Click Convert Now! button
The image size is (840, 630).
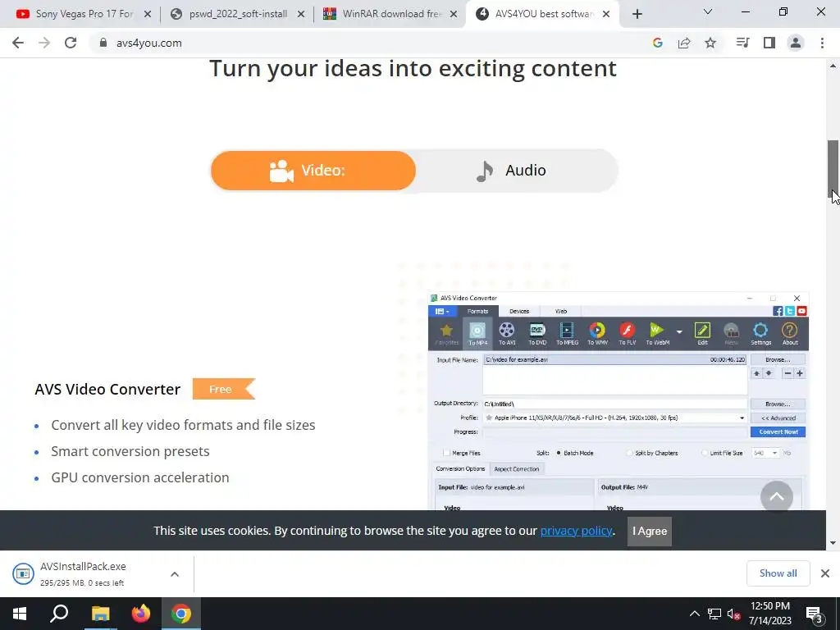[778, 431]
